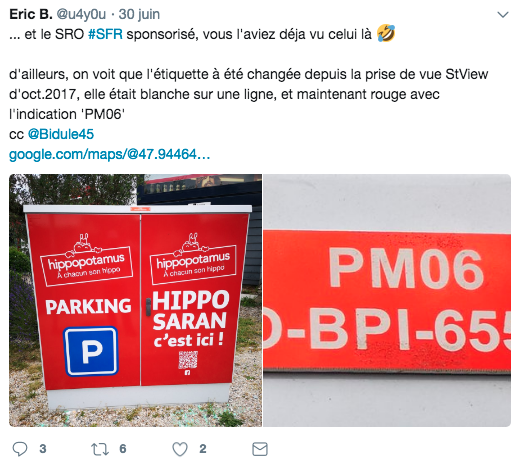The width and height of the screenshot is (524, 465).
Task: Open the @Bidule45 mention link
Action: pos(60,134)
